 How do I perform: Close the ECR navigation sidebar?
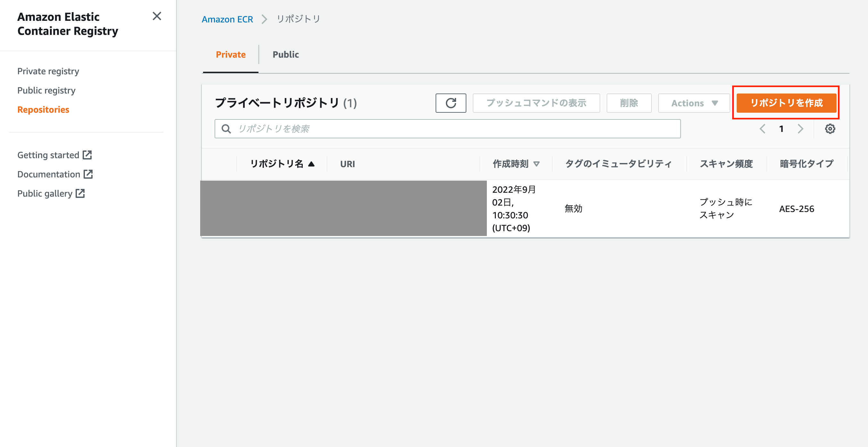point(157,16)
